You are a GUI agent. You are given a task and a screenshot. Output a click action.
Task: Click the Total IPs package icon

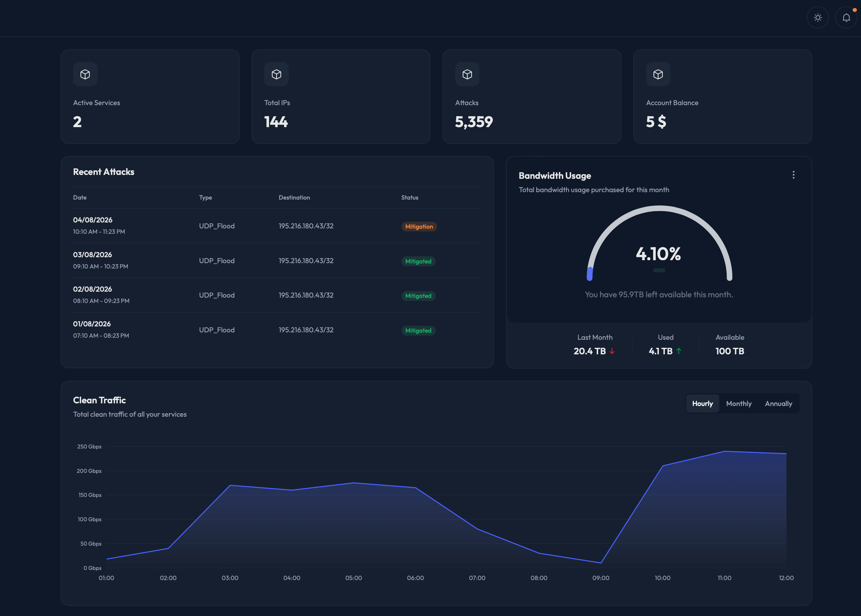coord(276,74)
